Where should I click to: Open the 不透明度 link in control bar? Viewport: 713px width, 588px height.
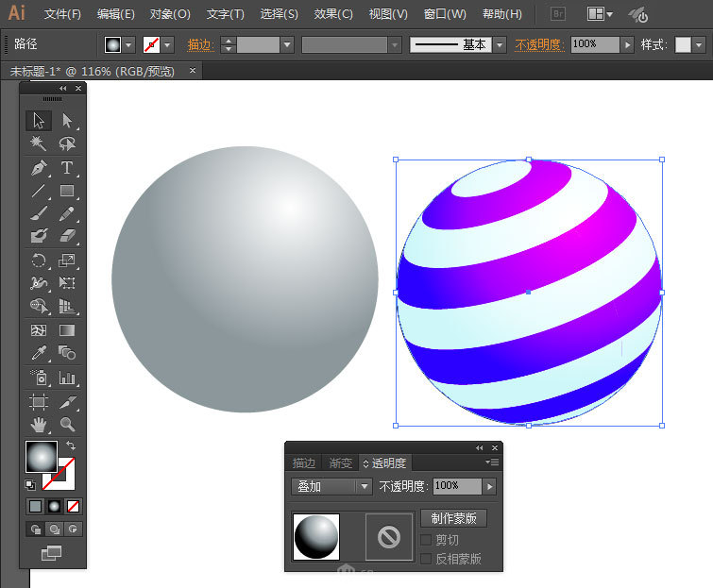point(540,44)
